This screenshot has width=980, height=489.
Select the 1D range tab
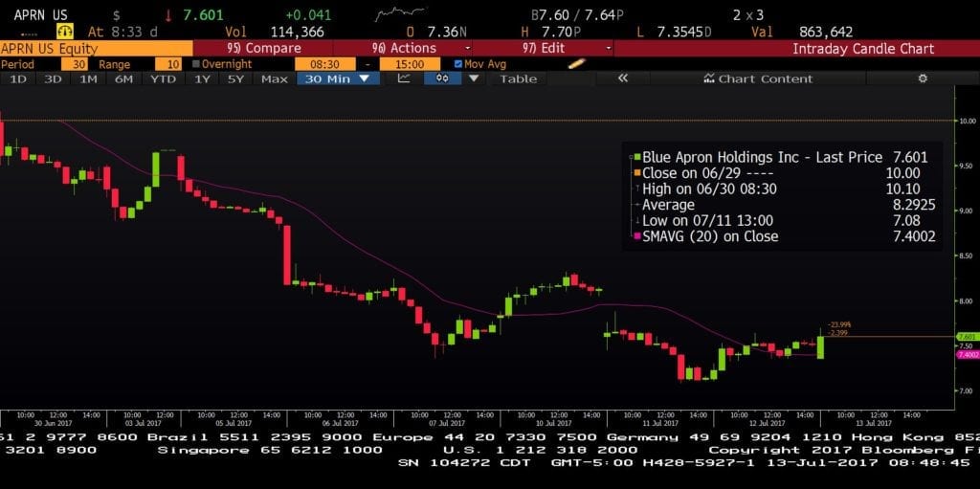[18, 78]
